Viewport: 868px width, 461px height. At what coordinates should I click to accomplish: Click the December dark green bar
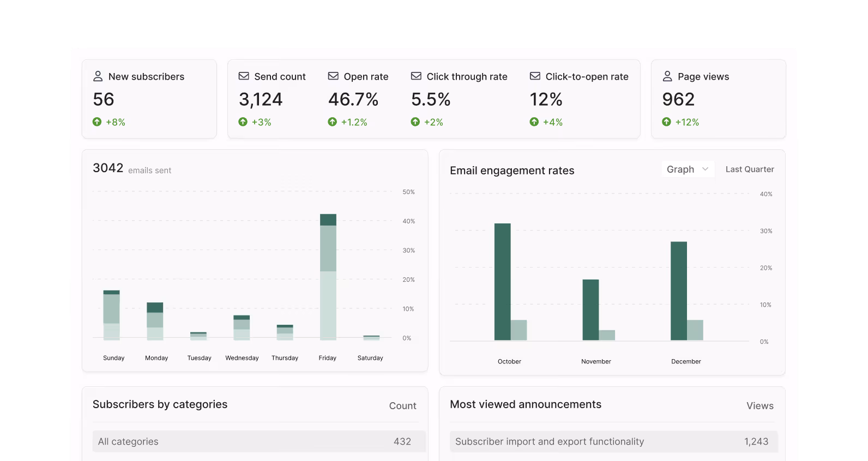coord(679,291)
